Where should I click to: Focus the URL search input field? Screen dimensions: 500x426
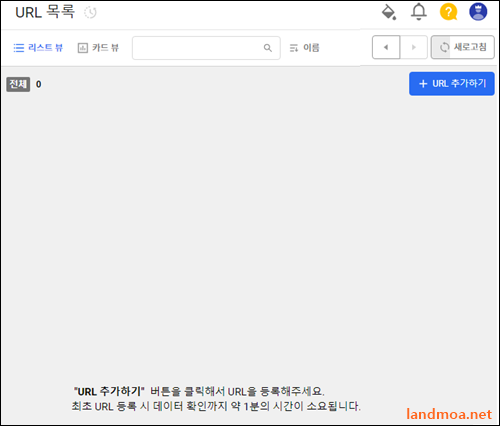(x=206, y=48)
